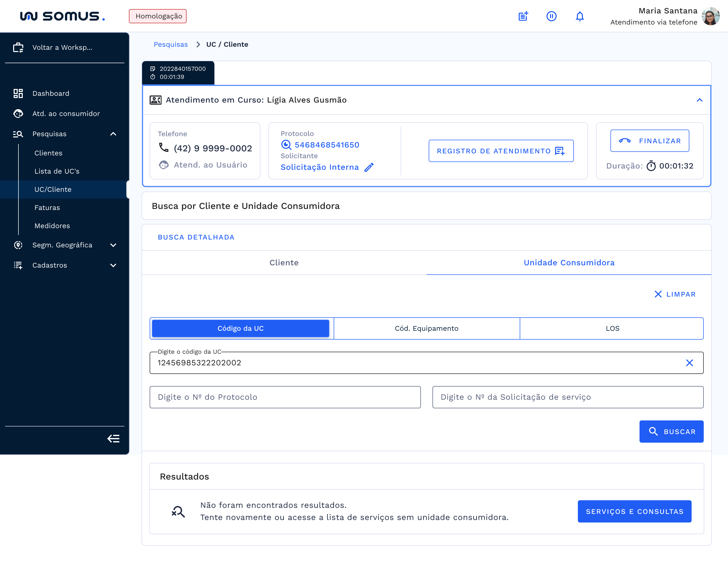728x570 pixels.
Task: Click the BUSCAR button
Action: (671, 432)
